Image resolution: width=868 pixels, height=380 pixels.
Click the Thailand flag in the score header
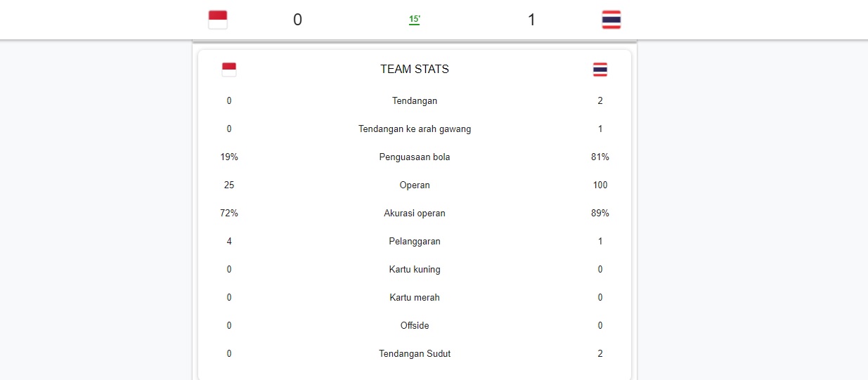tap(611, 20)
